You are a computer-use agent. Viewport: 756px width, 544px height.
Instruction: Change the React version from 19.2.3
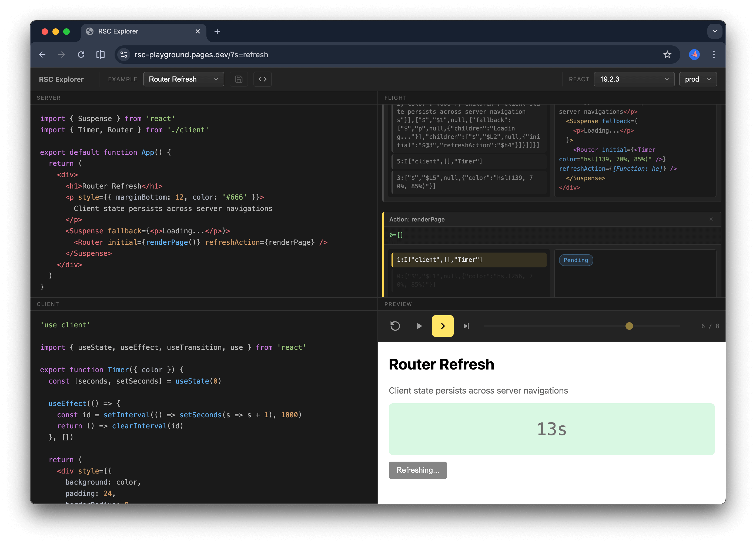634,79
